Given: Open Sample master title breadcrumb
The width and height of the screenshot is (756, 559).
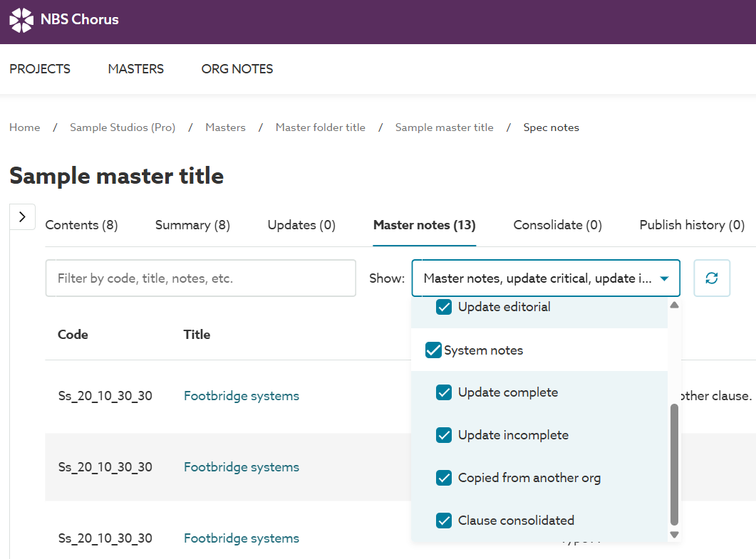Looking at the screenshot, I should (x=444, y=127).
